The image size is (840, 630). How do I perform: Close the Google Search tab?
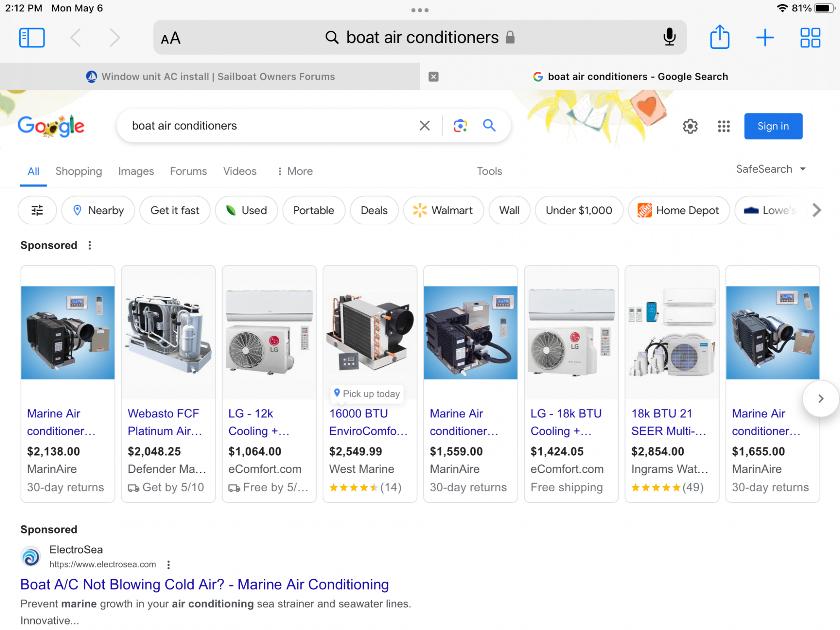click(x=433, y=76)
